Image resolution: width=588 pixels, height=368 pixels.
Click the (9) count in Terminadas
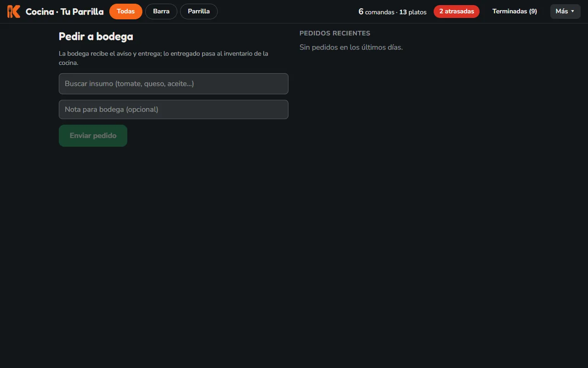533,11
